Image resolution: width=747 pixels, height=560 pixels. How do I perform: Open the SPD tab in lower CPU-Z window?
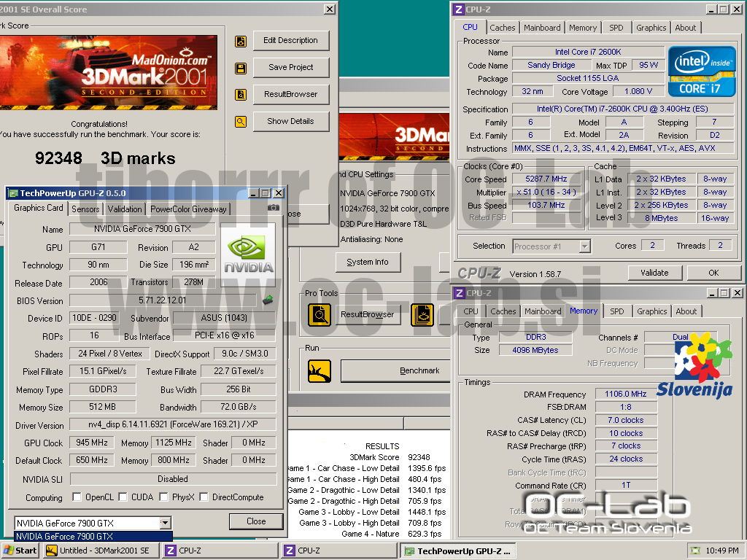pos(617,311)
